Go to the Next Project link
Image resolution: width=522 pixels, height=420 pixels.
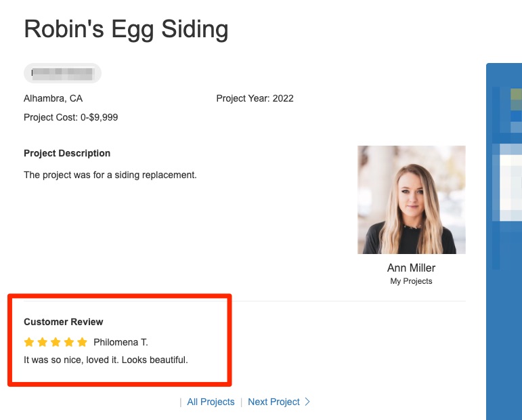click(x=274, y=402)
